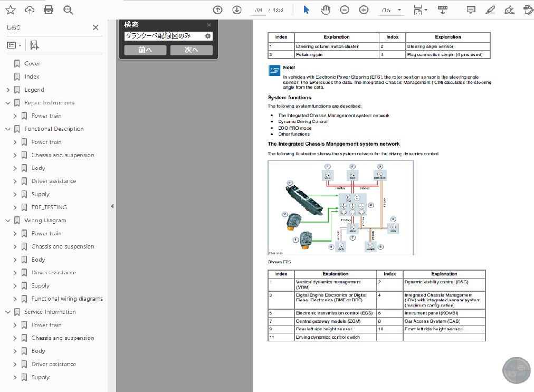
Task: Close the search popup
Action: [x=209, y=25]
